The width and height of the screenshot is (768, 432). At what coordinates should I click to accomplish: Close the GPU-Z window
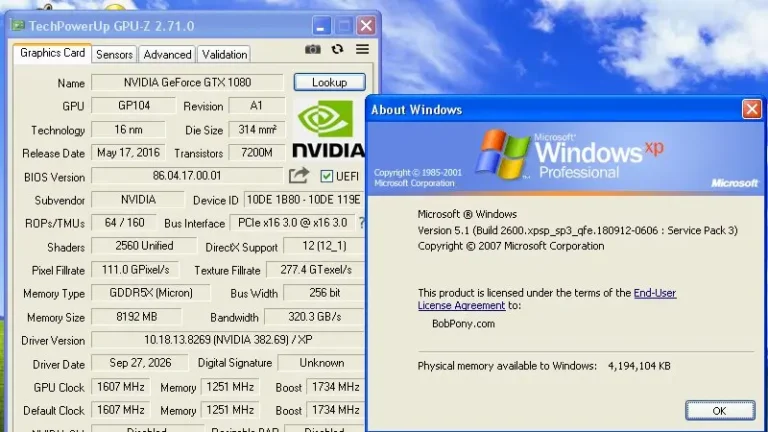pyautogui.click(x=366, y=25)
